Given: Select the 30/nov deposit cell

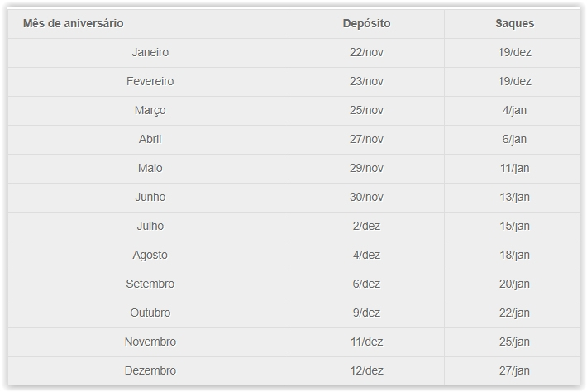Looking at the screenshot, I should coord(366,197).
